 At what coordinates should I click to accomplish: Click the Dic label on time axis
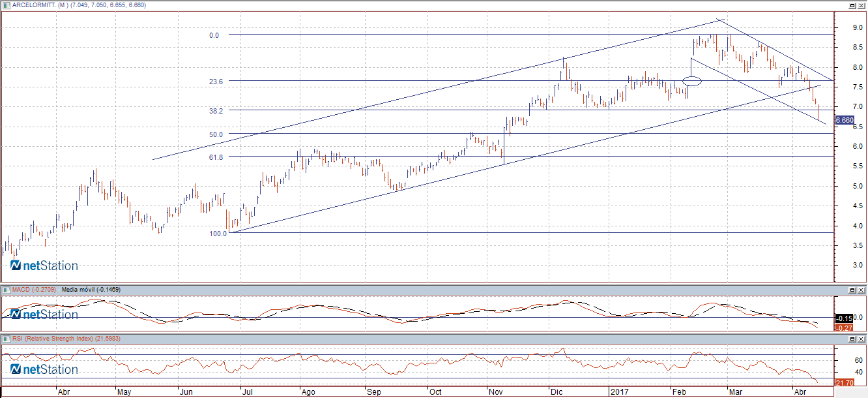click(x=556, y=392)
